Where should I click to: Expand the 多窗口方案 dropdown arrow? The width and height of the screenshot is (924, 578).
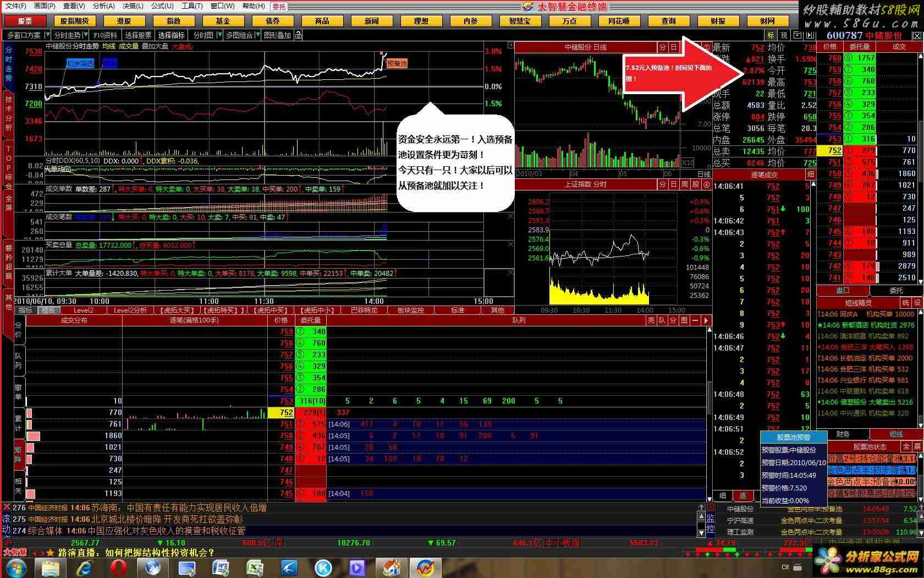(x=47, y=35)
